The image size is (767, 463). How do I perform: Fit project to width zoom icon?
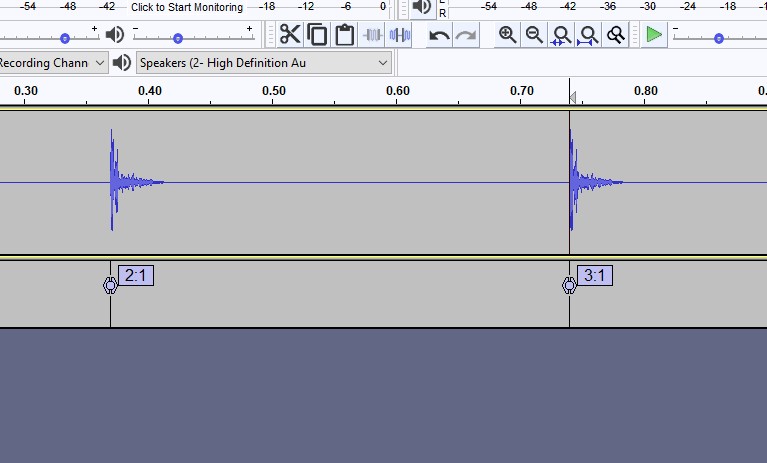coord(589,36)
